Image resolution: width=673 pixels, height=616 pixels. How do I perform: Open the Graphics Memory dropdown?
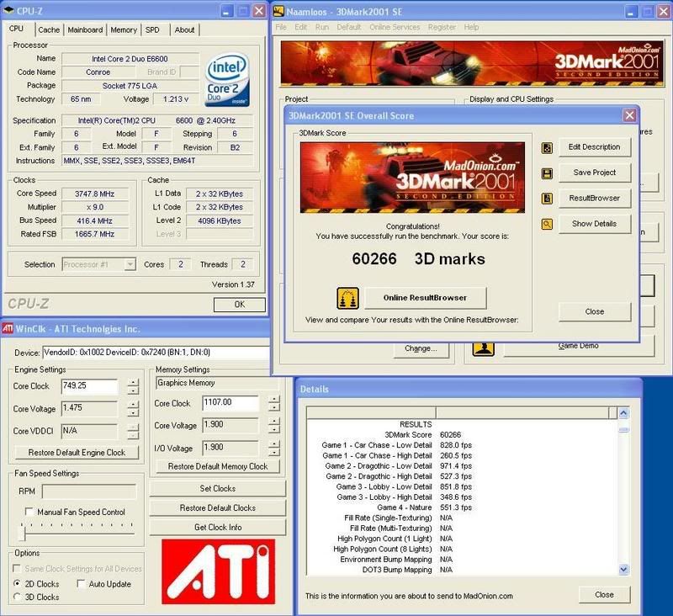point(217,383)
